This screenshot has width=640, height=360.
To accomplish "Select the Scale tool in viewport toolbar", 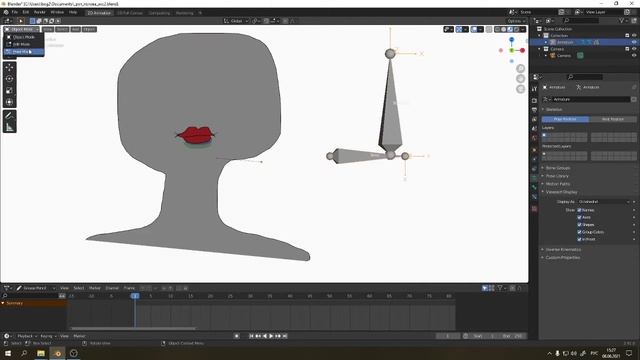I will (x=9, y=90).
